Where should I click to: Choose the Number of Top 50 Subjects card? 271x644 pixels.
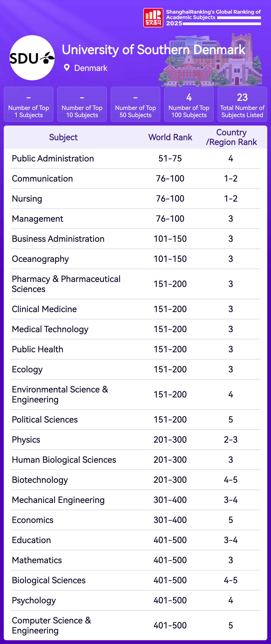click(x=135, y=104)
